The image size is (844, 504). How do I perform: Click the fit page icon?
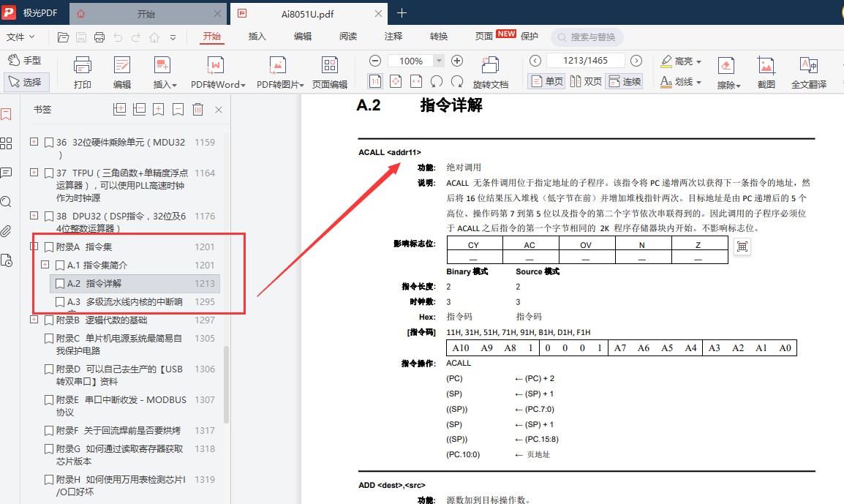pyautogui.click(x=396, y=81)
